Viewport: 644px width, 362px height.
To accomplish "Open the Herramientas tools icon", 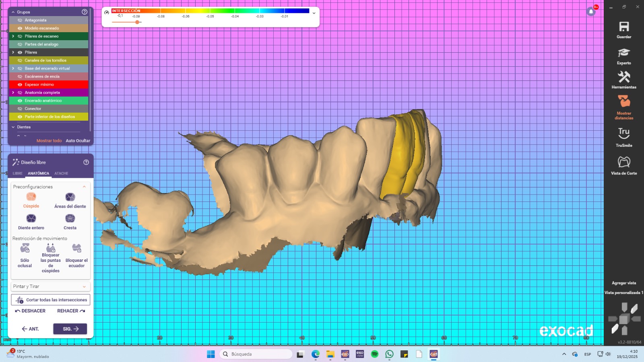I will tap(623, 77).
